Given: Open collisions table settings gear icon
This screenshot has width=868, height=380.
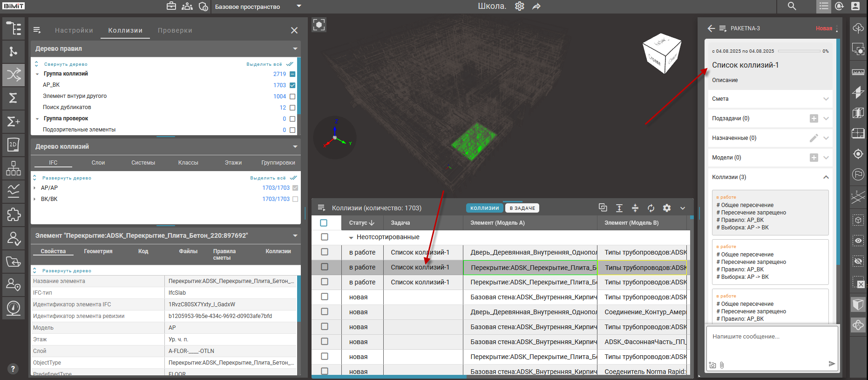Looking at the screenshot, I should click(x=667, y=208).
